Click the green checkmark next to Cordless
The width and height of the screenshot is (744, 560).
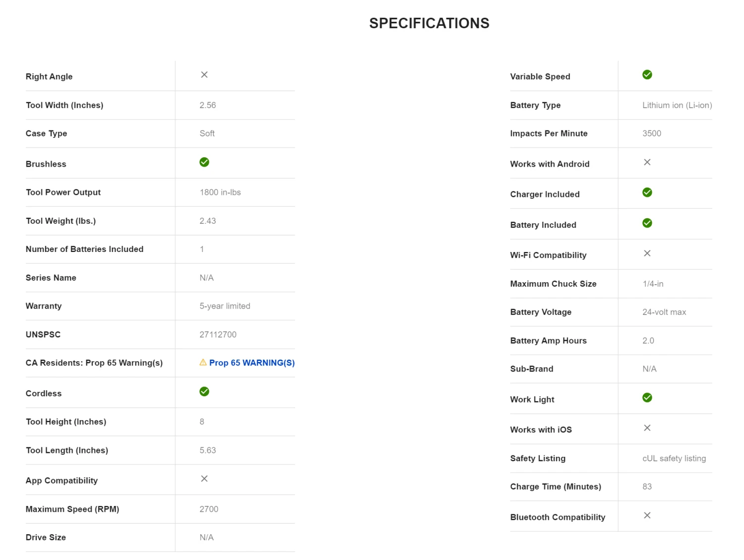tap(204, 391)
